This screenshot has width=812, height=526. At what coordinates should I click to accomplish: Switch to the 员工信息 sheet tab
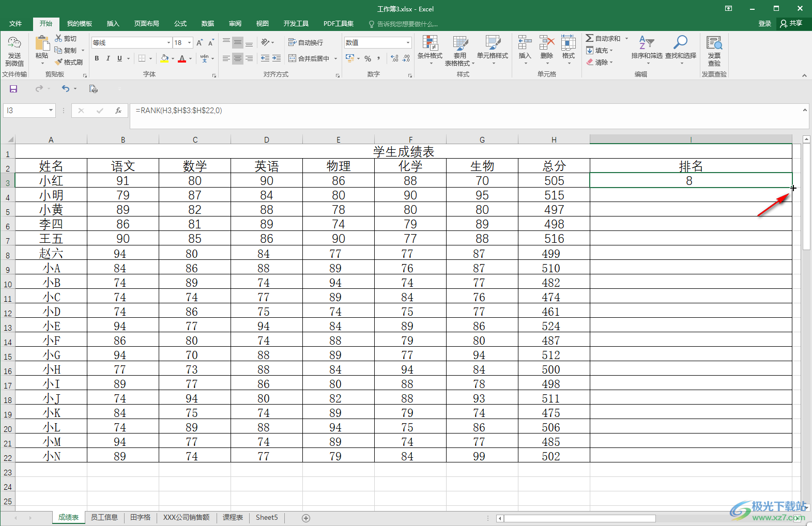coord(104,517)
